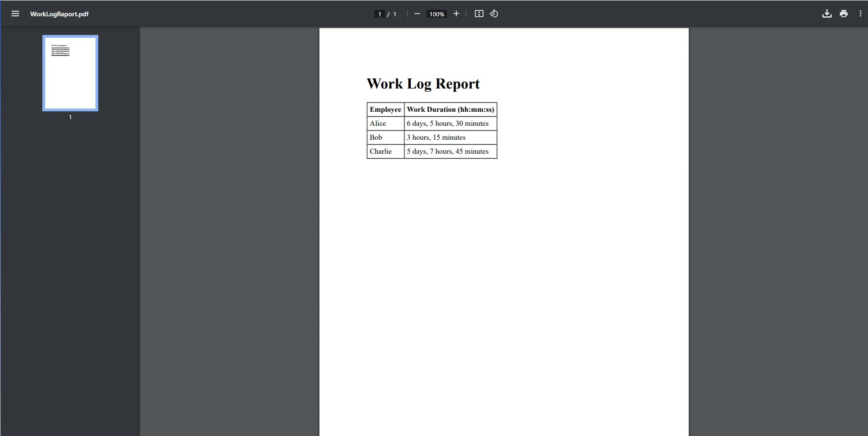Screen dimensions: 868x436
Task: Click the fit to page icon
Action: [x=479, y=14]
